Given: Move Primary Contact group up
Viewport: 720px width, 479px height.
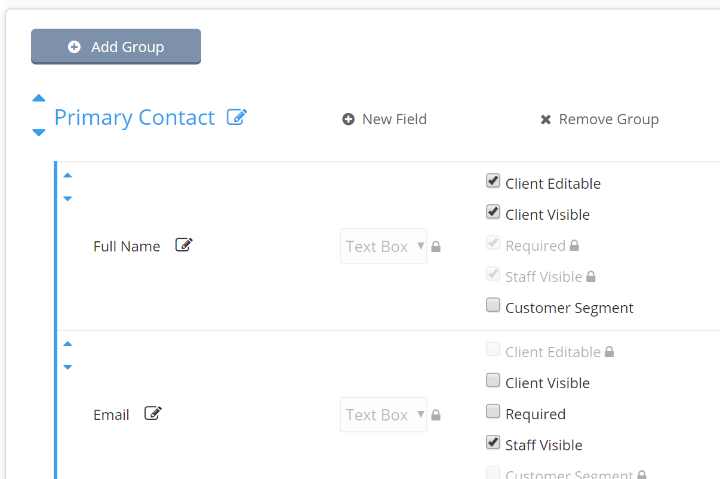Looking at the screenshot, I should [39, 98].
